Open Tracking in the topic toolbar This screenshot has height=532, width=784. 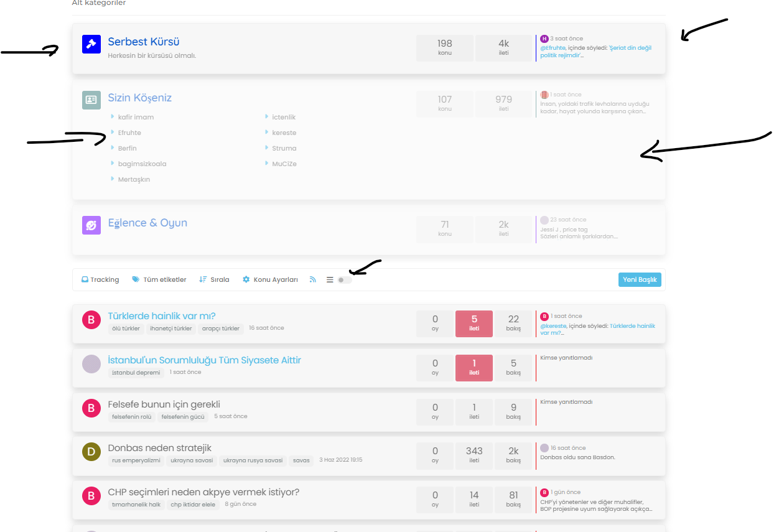(100, 280)
